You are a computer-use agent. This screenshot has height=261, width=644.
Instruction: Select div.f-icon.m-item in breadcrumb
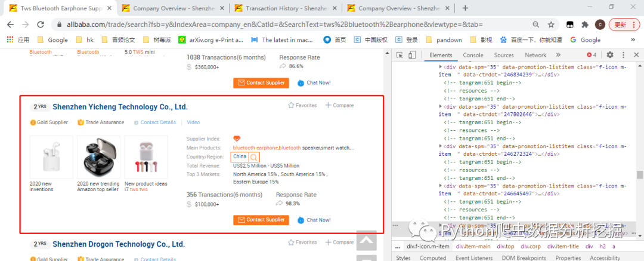pos(428,247)
